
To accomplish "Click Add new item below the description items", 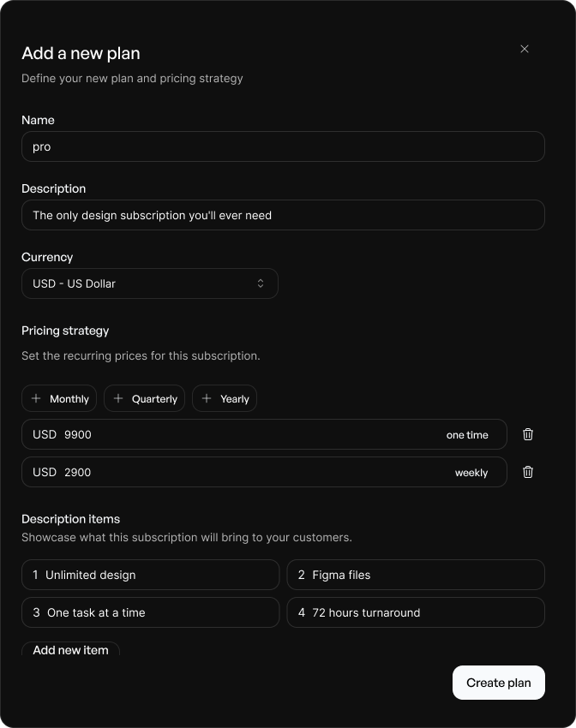I will (70, 650).
